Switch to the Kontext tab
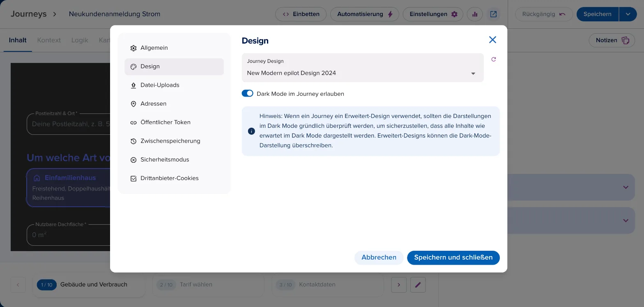 (x=49, y=40)
